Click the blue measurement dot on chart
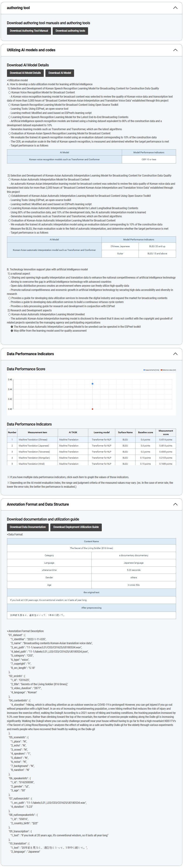The image size is (184, 868). pos(93,384)
